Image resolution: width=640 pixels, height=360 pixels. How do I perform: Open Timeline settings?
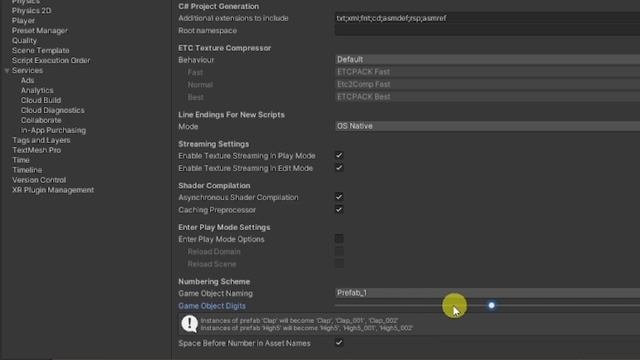pos(27,170)
